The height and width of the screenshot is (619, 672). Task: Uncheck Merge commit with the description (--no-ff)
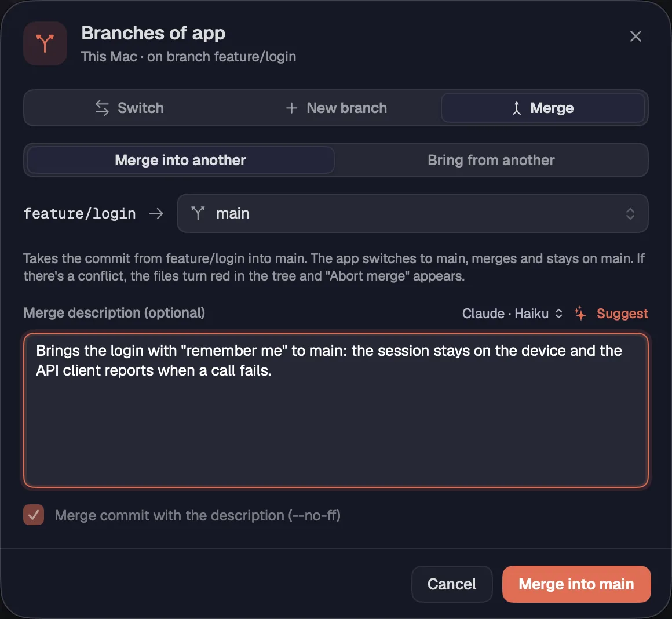34,515
